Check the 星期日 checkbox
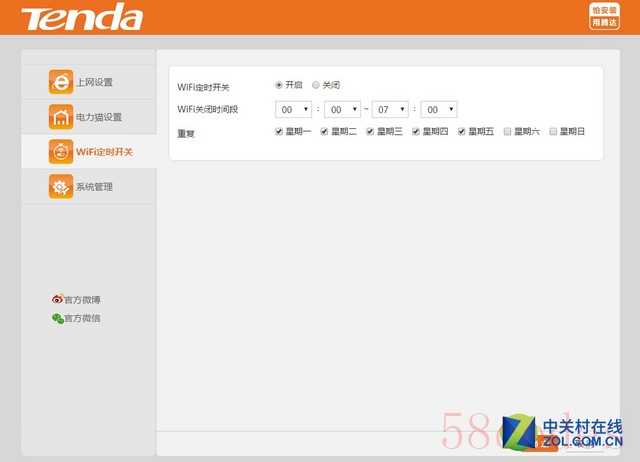The height and width of the screenshot is (462, 640). click(x=554, y=131)
